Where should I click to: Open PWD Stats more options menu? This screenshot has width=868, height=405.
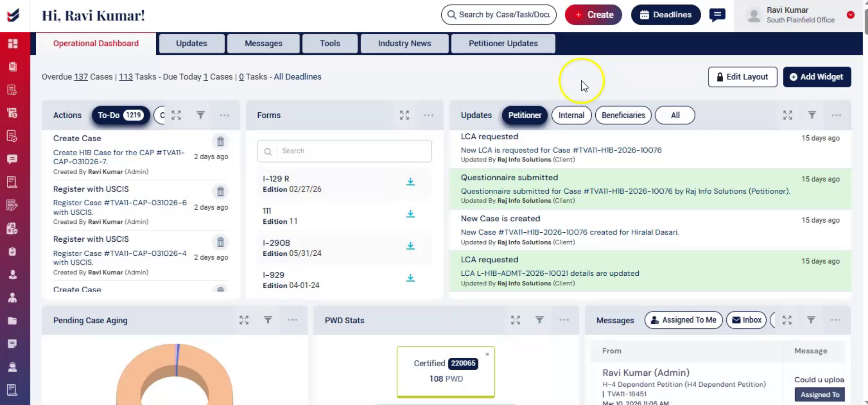(564, 320)
